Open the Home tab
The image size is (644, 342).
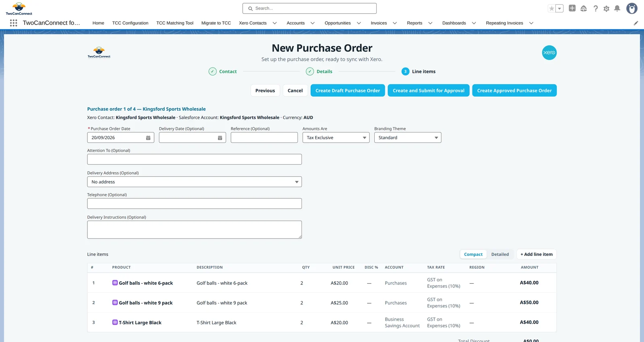[x=98, y=23]
